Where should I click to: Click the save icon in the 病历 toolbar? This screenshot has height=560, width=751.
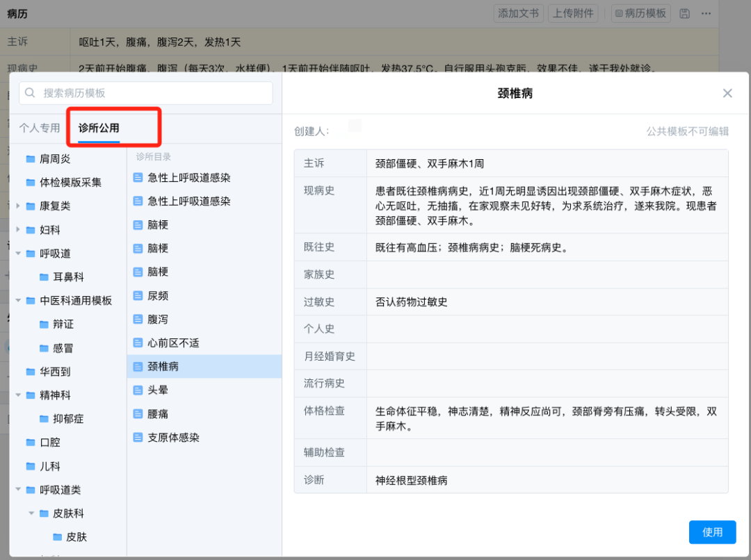tap(684, 14)
